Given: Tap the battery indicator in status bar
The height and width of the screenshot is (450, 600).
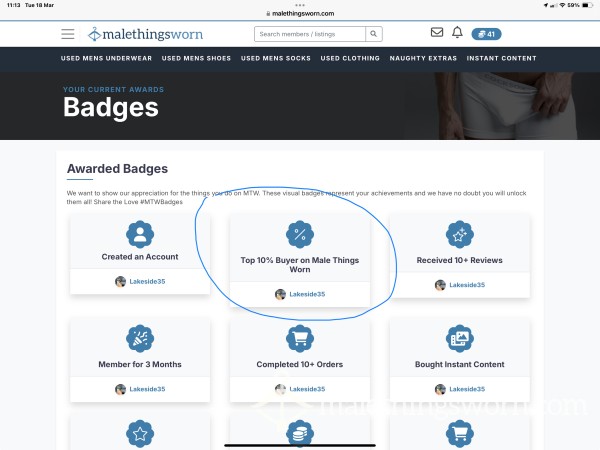Looking at the screenshot, I should click(587, 5).
